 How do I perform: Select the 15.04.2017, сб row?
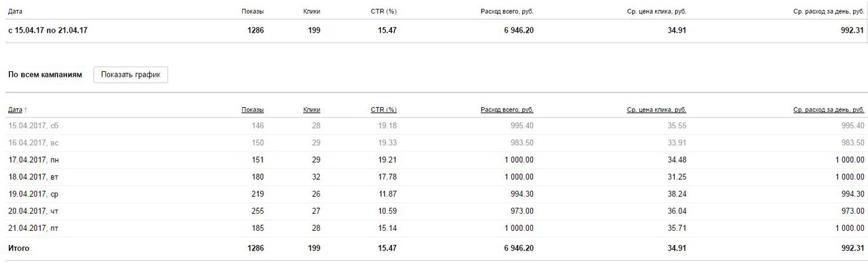pyautogui.click(x=435, y=126)
